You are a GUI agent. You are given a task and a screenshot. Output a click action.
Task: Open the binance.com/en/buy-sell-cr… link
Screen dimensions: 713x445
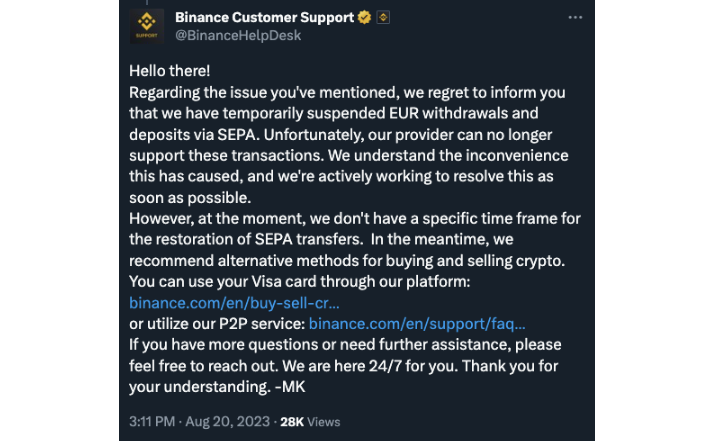(234, 301)
